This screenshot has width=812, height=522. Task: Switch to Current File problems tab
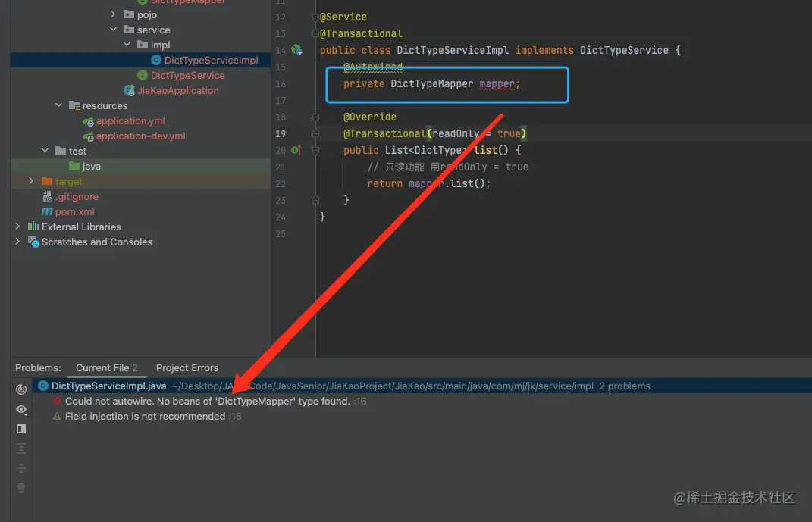click(x=107, y=368)
